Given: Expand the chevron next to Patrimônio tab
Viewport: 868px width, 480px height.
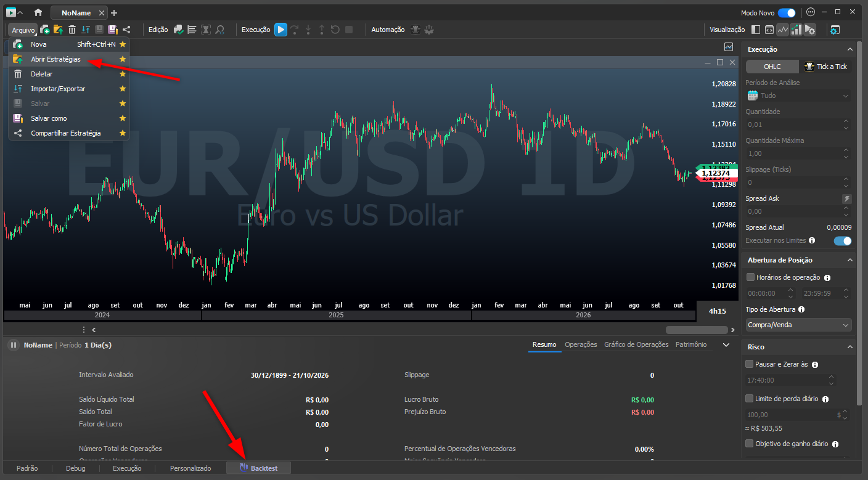Looking at the screenshot, I should click(726, 344).
